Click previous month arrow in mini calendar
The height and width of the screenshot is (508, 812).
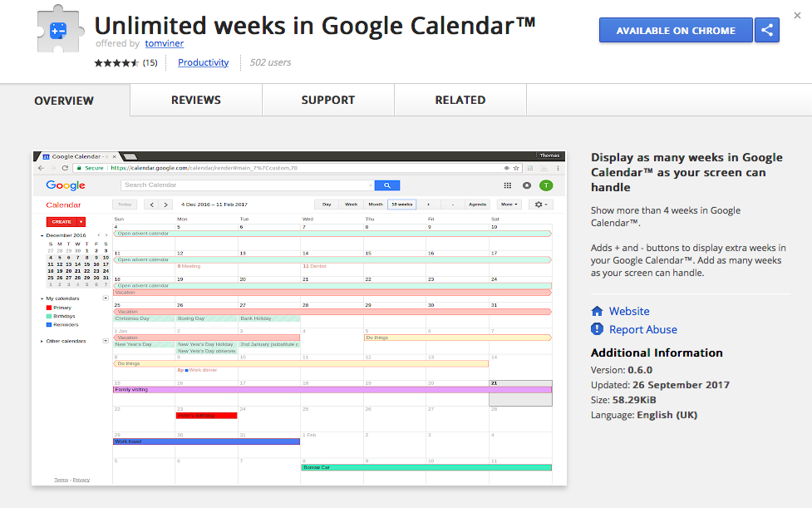99,235
